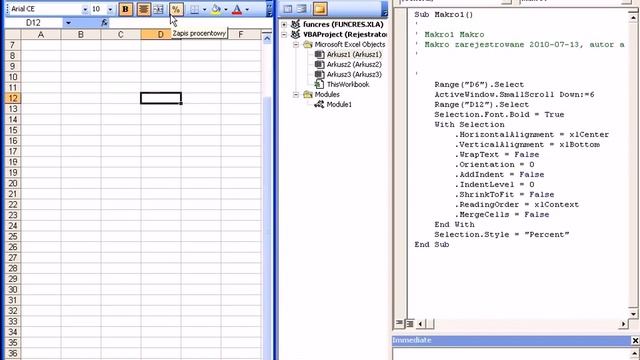This screenshot has width=640, height=360.
Task: Close the Immediate window
Action: click(x=635, y=340)
